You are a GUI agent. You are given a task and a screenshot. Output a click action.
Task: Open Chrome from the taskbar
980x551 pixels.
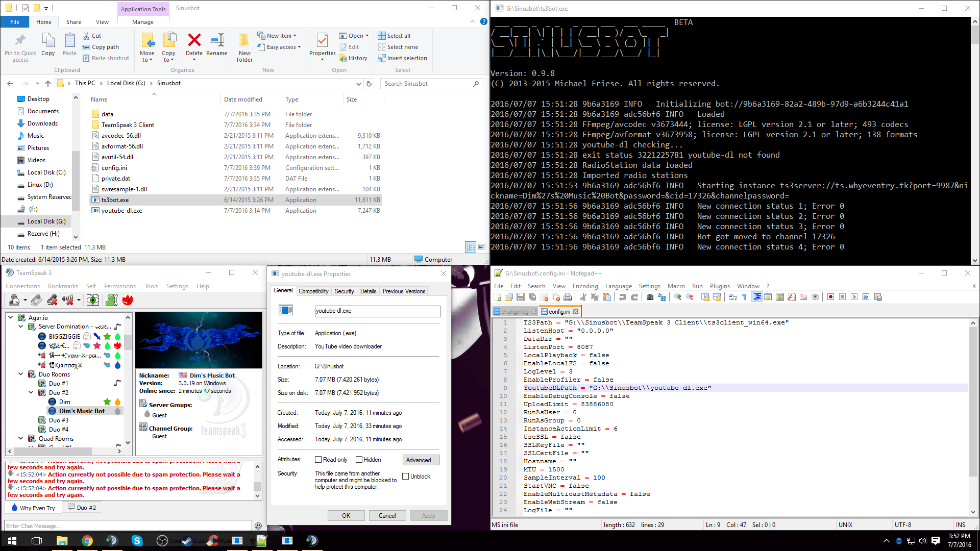point(87,541)
